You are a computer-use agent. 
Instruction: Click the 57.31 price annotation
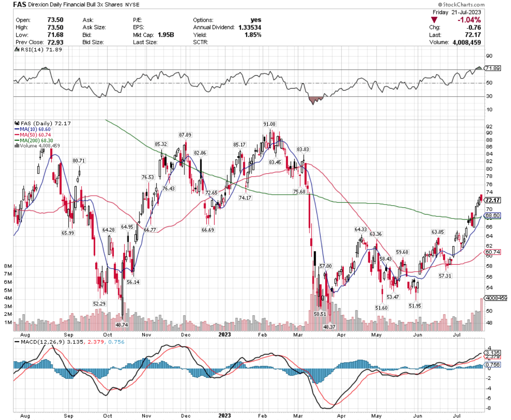click(x=445, y=276)
